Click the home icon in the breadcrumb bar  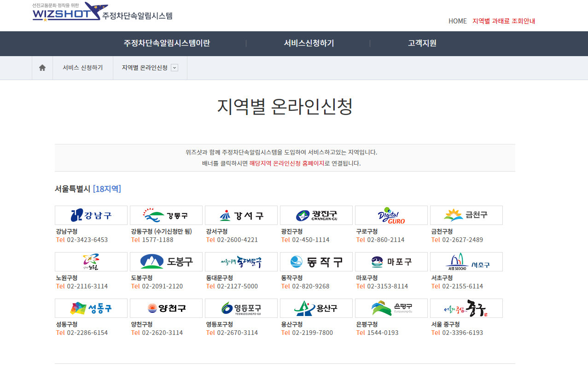pos(42,68)
